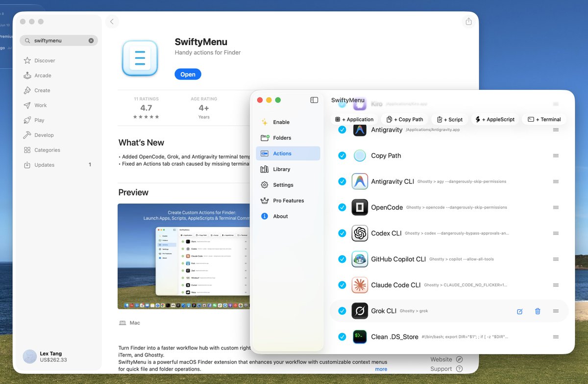
Task: Click the Antigravity app icon
Action: pyautogui.click(x=360, y=129)
